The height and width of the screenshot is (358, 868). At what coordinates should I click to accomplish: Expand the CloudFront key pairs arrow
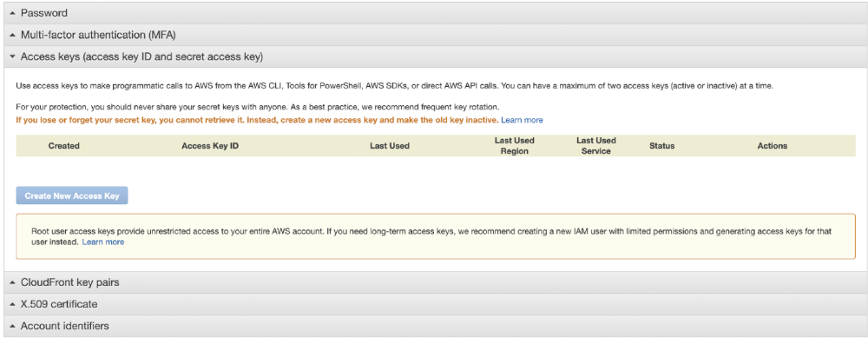pyautogui.click(x=13, y=282)
